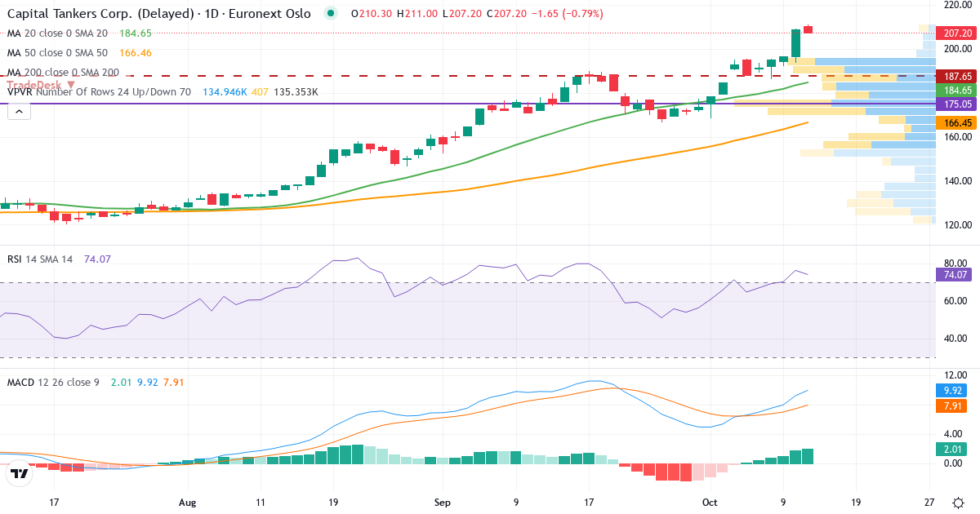Click the 40.00 RSI axis label
The width and height of the screenshot is (980, 514).
tap(957, 339)
